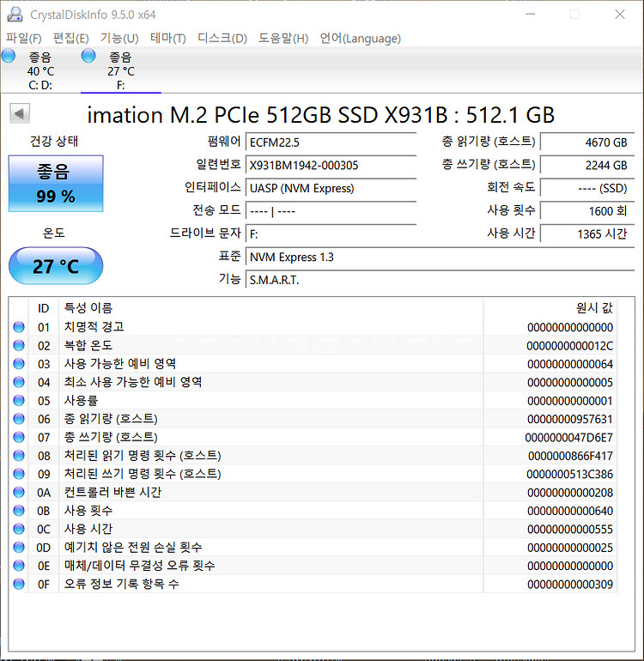Select the 컨트롤러 바쁜 시간 attribute name
This screenshot has width=644, height=661.
[112, 492]
